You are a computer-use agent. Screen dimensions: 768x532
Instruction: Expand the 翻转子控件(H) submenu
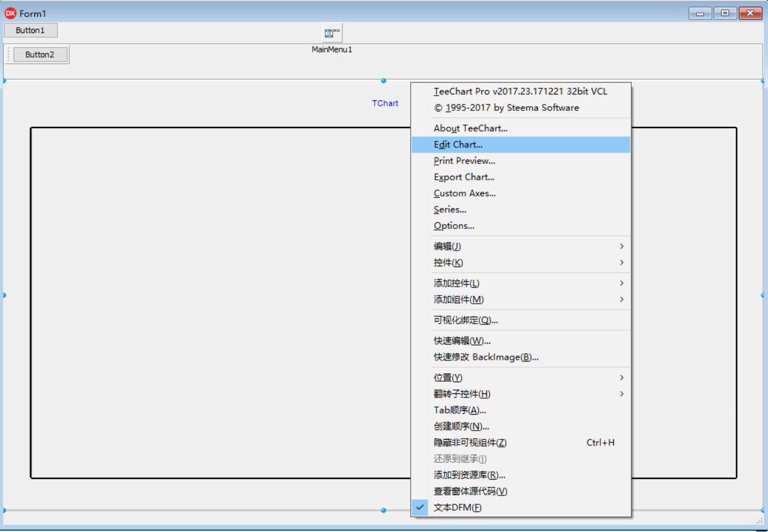pos(521,394)
